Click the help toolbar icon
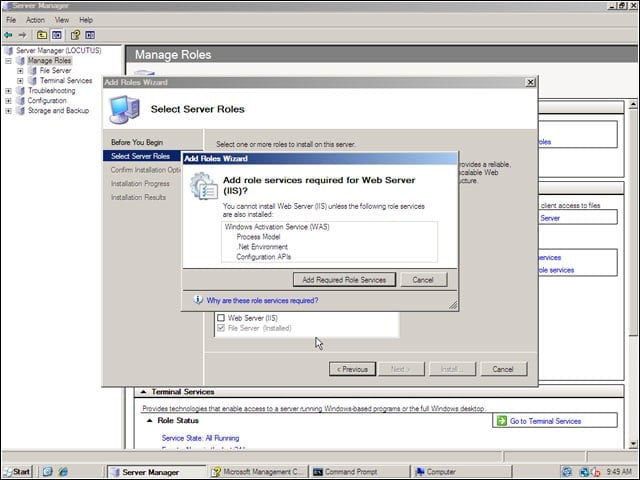The width and height of the screenshot is (640, 480). click(x=75, y=35)
